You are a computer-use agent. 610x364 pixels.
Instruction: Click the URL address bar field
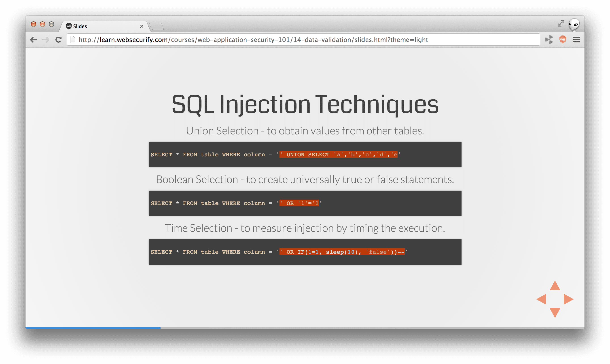coord(303,40)
